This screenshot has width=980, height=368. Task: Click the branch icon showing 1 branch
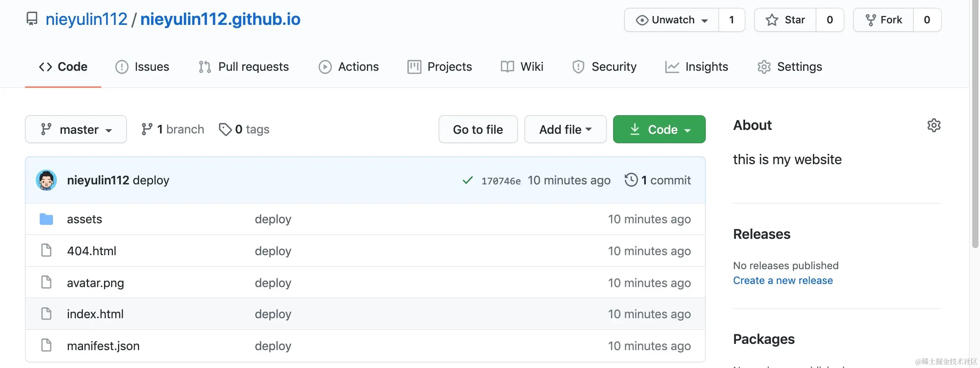(x=147, y=129)
